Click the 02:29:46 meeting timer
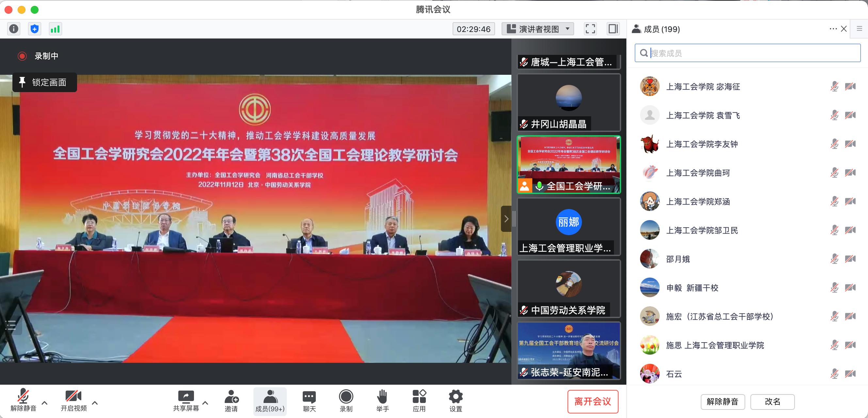Screen dimensions: 868x418 (x=474, y=29)
